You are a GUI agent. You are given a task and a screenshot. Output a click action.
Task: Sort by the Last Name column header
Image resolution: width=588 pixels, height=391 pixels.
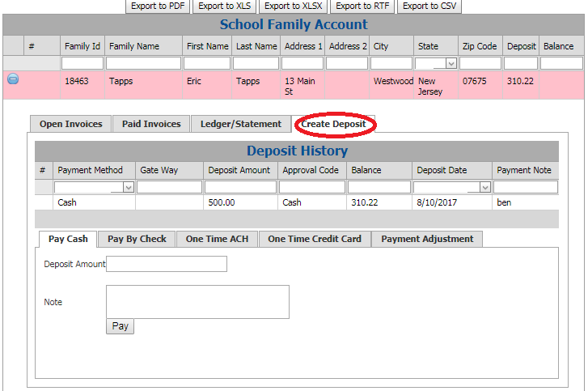pyautogui.click(x=256, y=46)
